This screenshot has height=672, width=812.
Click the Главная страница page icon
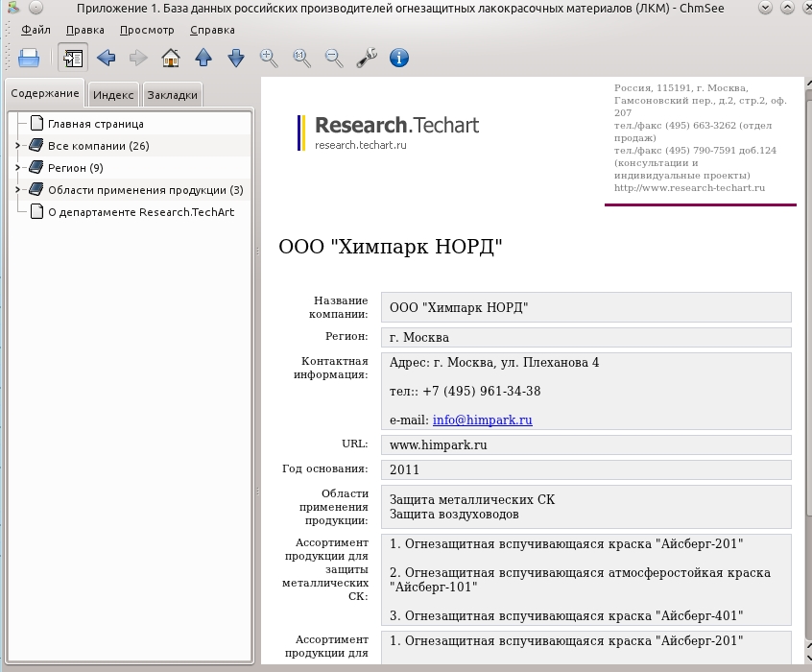[x=36, y=123]
